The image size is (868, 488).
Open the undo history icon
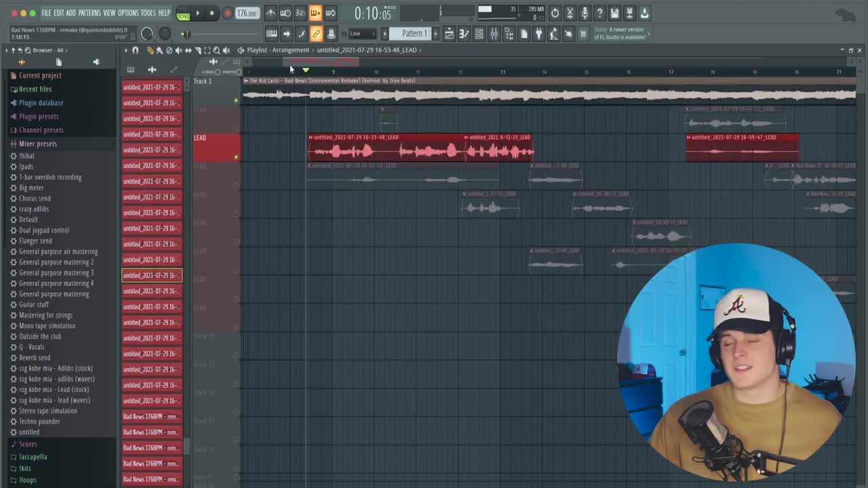pyautogui.click(x=555, y=13)
